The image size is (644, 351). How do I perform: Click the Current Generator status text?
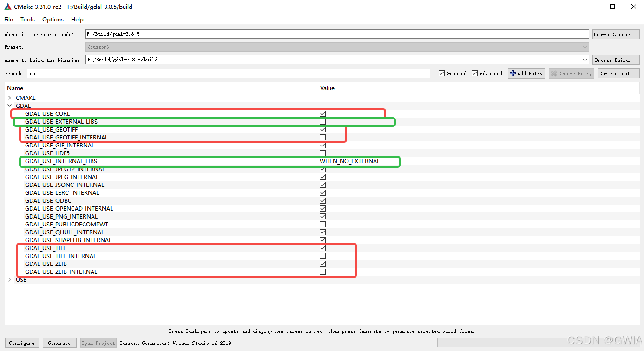coord(175,343)
